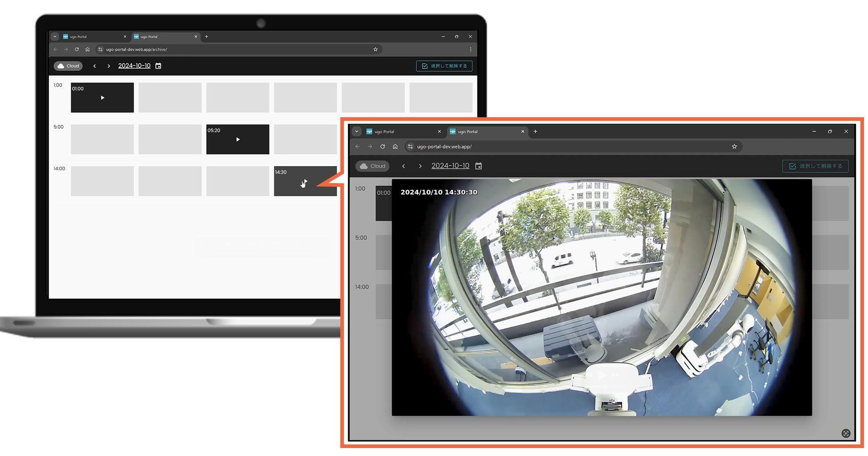Switch to second ugo Portal tab, enlarged window
868x456 pixels.
[x=487, y=131]
